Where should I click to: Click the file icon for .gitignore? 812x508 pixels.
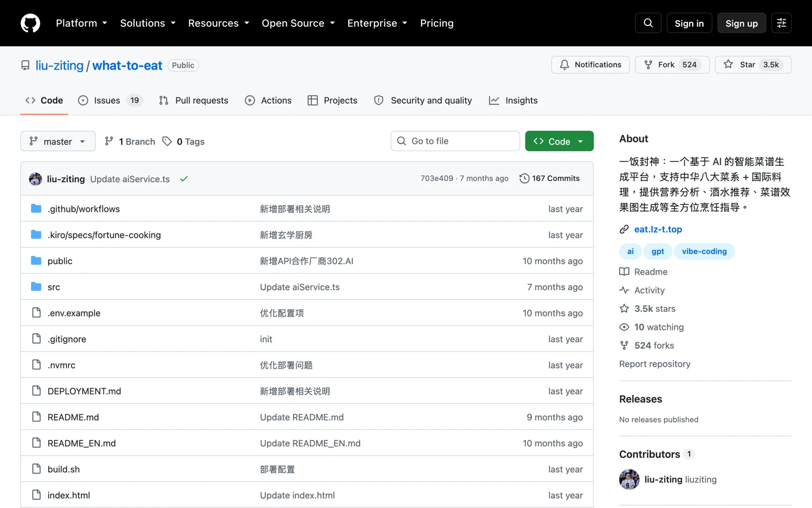point(36,338)
